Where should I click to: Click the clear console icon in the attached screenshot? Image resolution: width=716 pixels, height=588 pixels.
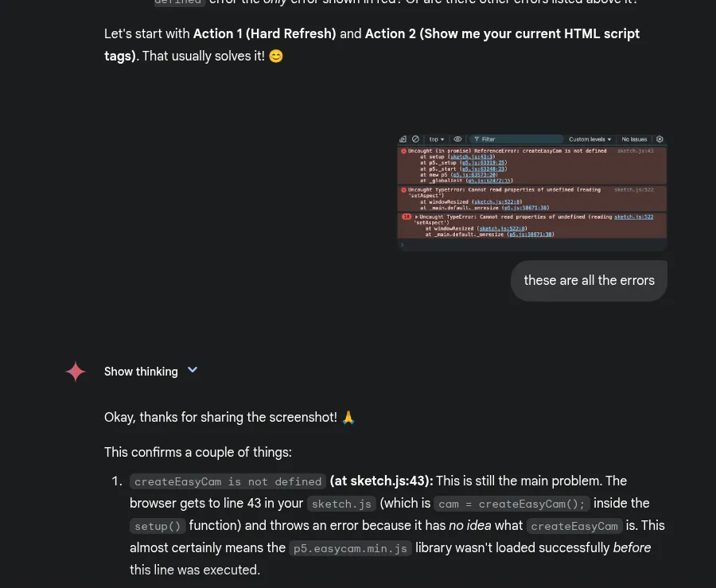[x=415, y=139]
